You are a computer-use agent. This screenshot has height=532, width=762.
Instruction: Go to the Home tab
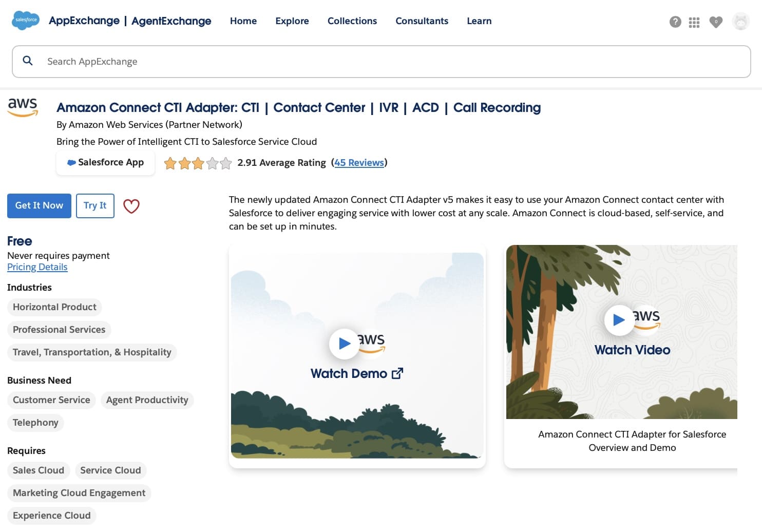(x=243, y=21)
